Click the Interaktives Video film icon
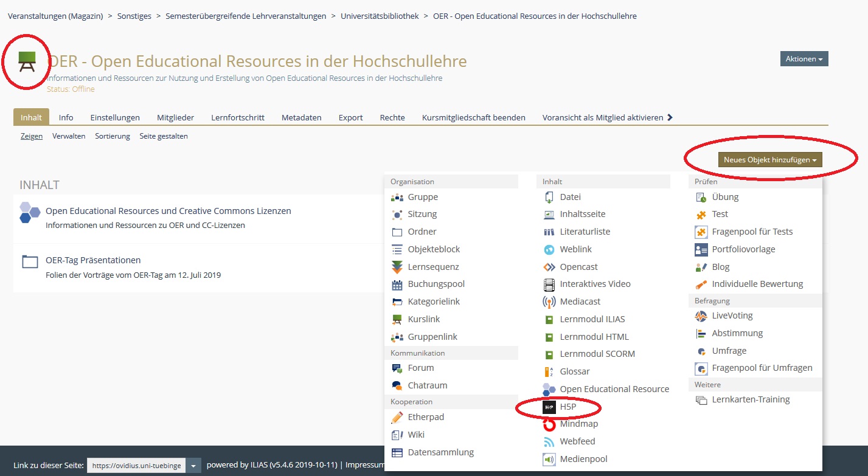 click(549, 285)
